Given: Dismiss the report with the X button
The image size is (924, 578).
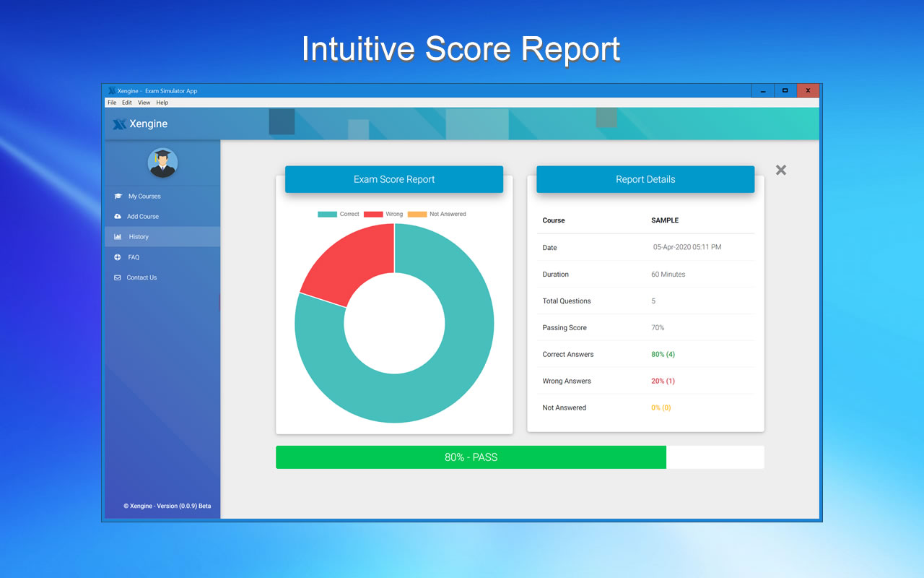Looking at the screenshot, I should 780,170.
